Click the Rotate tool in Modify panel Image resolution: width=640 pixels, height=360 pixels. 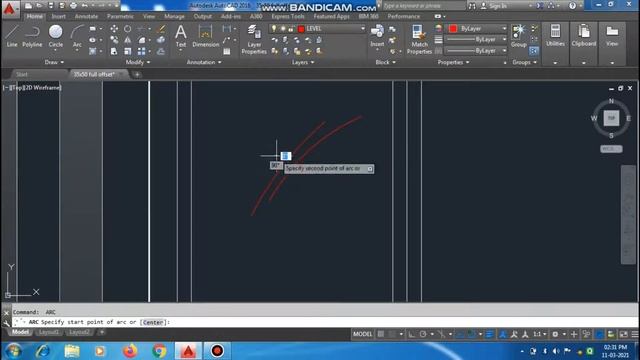tap(128, 29)
